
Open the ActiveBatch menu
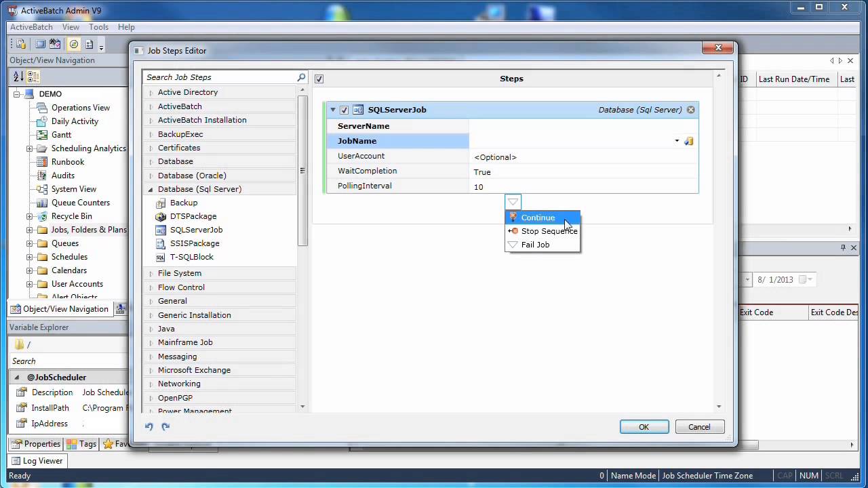tap(31, 27)
